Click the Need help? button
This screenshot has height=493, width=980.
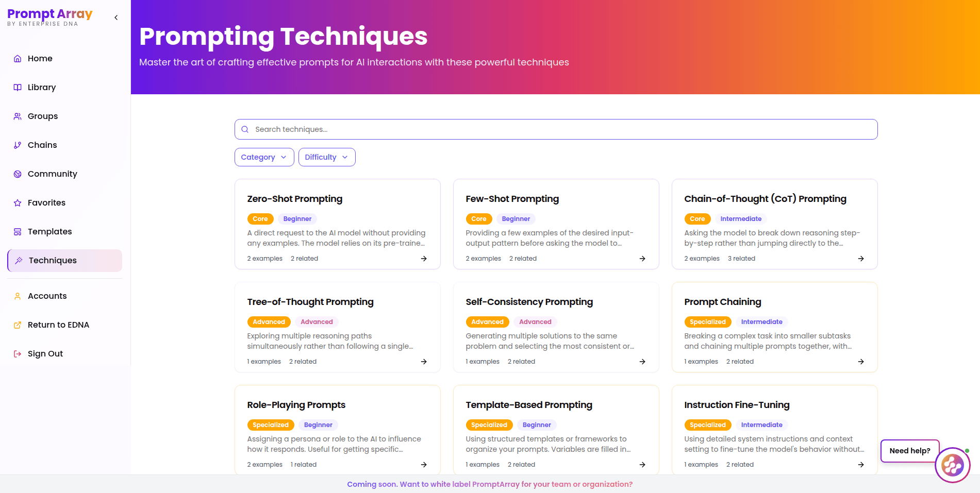910,451
